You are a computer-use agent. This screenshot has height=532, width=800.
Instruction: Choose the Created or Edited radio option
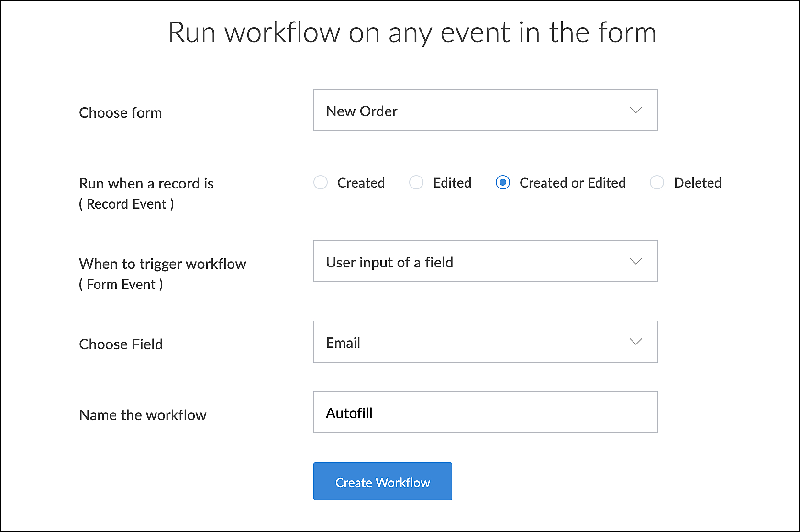[503, 183]
